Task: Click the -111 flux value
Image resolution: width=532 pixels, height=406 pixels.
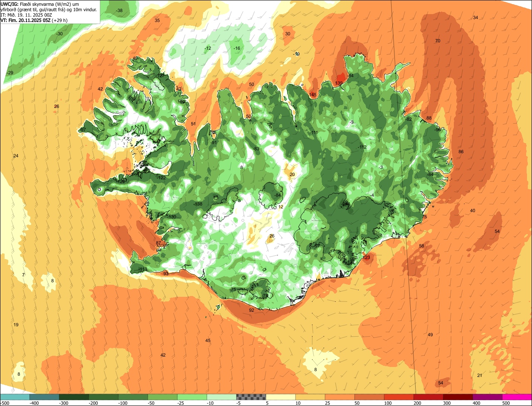Action: point(314,132)
